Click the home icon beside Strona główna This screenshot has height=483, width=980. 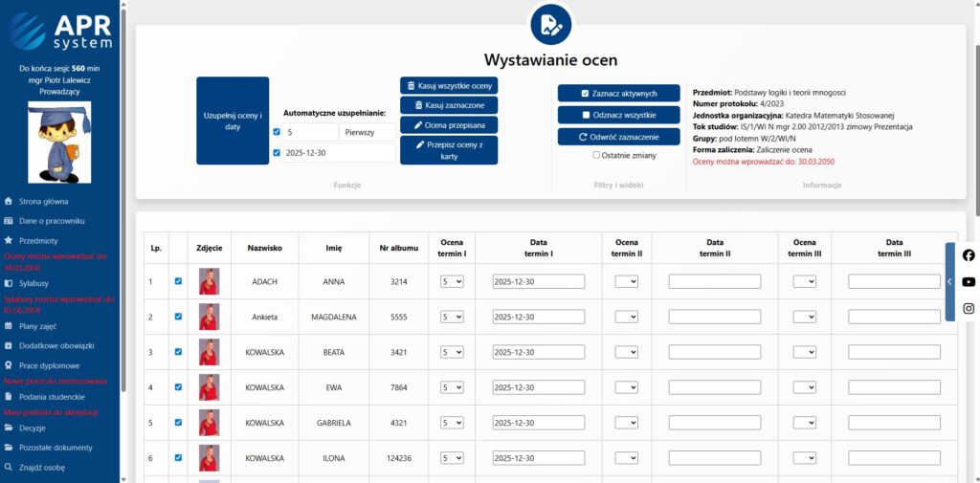9,202
